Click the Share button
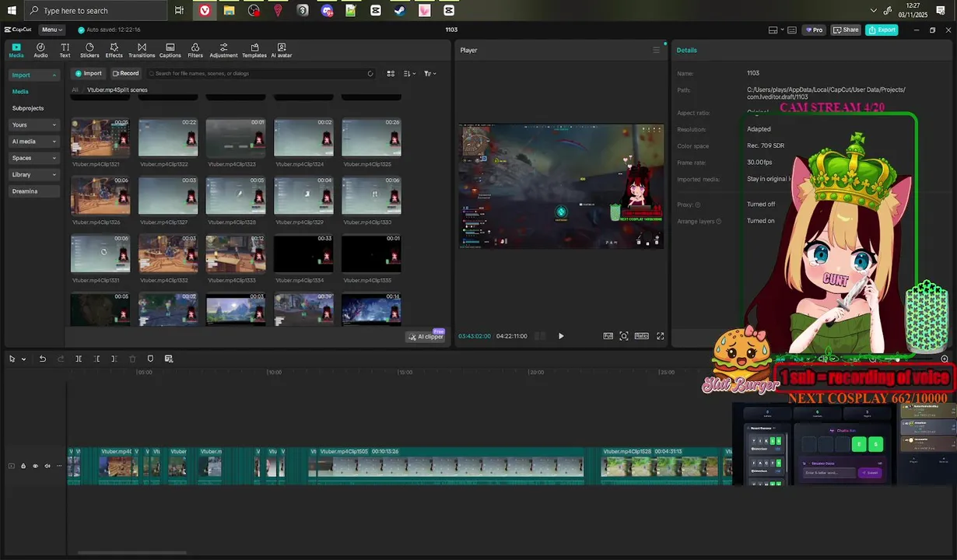This screenshot has width=957, height=560. [846, 30]
